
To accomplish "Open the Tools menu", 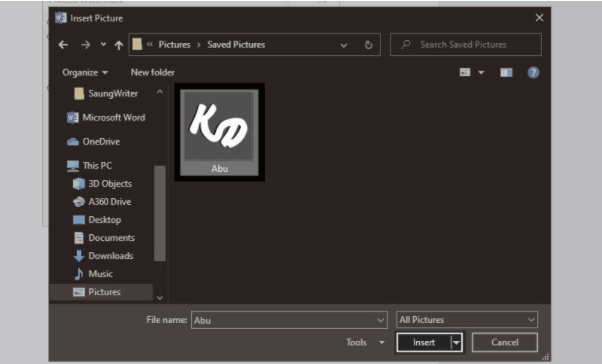I will (365, 342).
